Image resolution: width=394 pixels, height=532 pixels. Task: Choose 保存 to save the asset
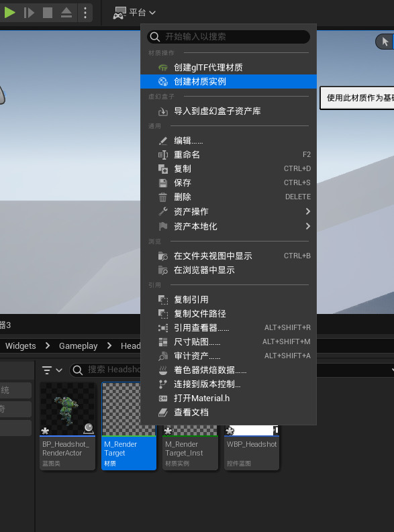click(x=228, y=183)
